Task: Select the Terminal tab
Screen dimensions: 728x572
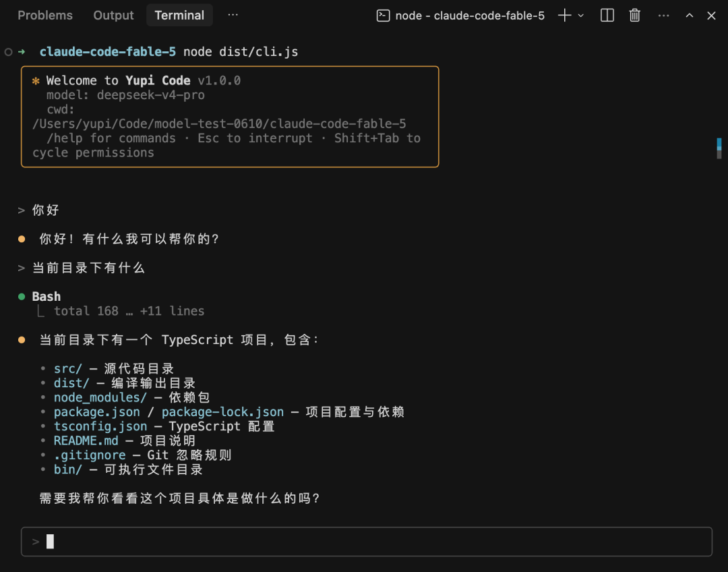Action: click(179, 16)
